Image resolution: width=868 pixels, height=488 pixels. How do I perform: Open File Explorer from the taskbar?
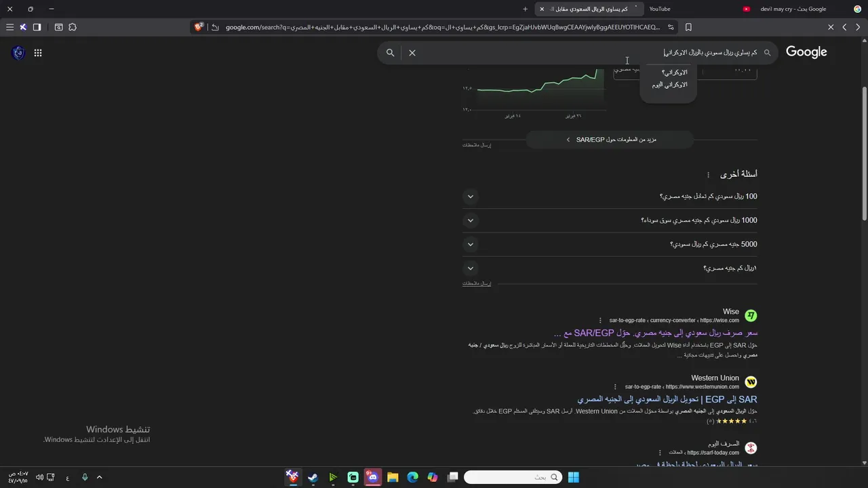393,477
